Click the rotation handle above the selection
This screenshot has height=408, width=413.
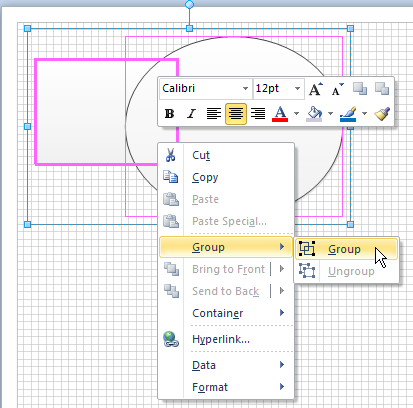pos(189,4)
